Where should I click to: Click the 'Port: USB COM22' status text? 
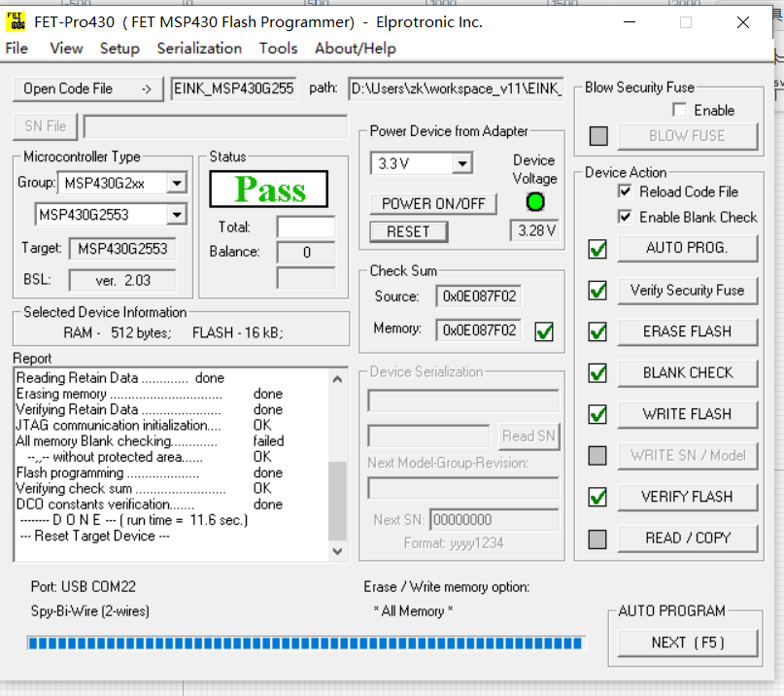(84, 587)
